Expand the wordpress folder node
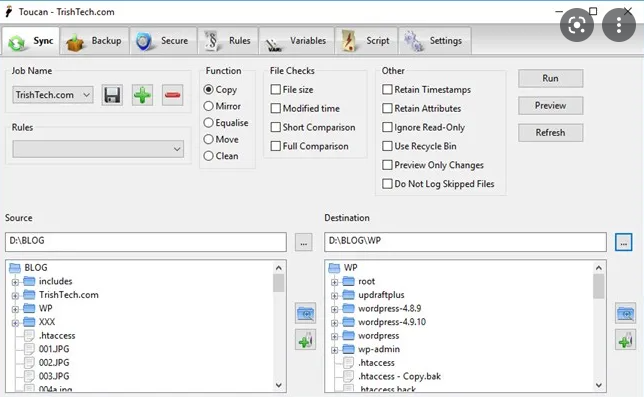 click(334, 337)
